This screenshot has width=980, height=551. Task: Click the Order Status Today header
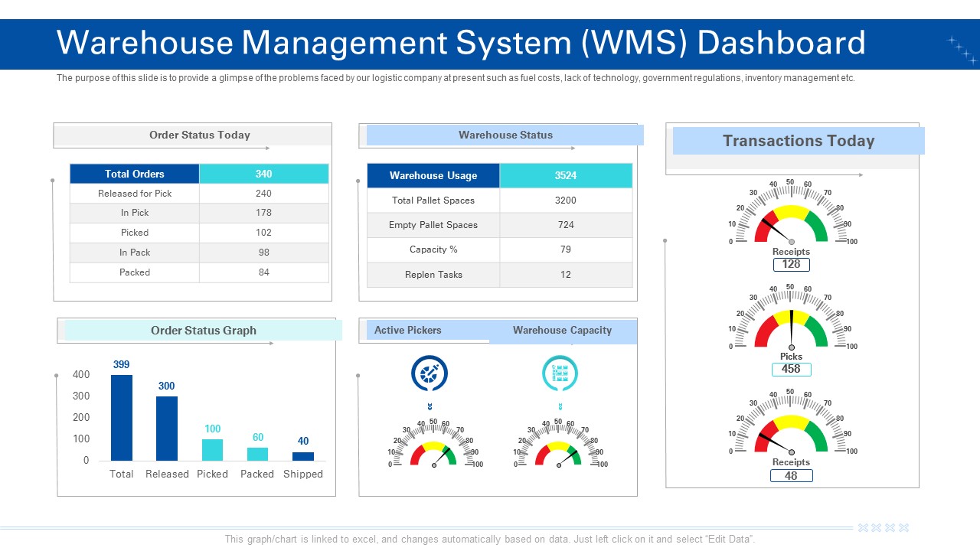[200, 135]
